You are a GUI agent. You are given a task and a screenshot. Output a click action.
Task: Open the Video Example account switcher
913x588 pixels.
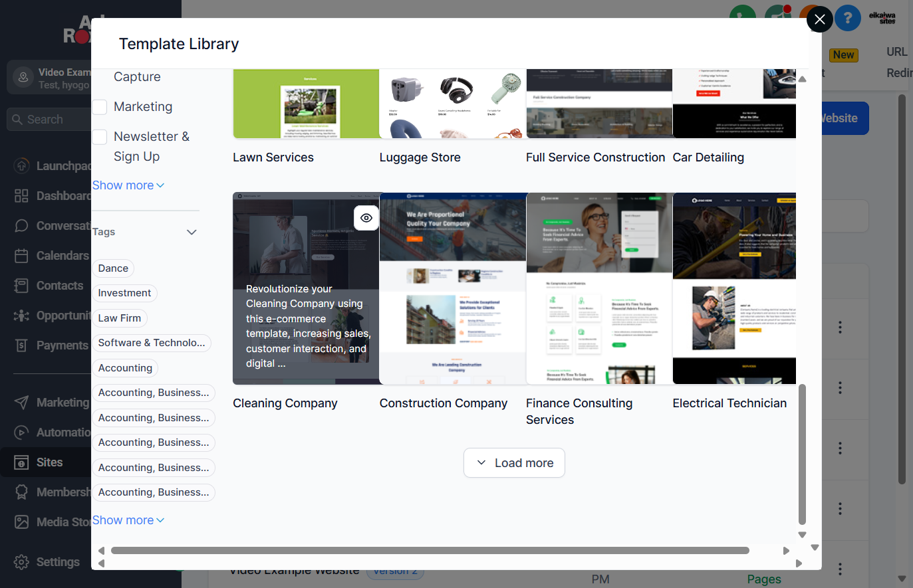coord(49,78)
